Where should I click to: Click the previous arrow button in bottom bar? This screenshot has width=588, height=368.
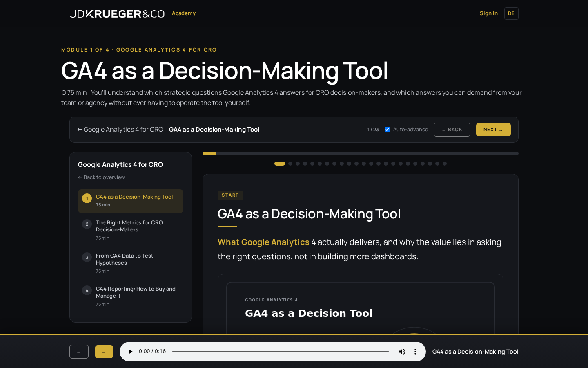79,352
